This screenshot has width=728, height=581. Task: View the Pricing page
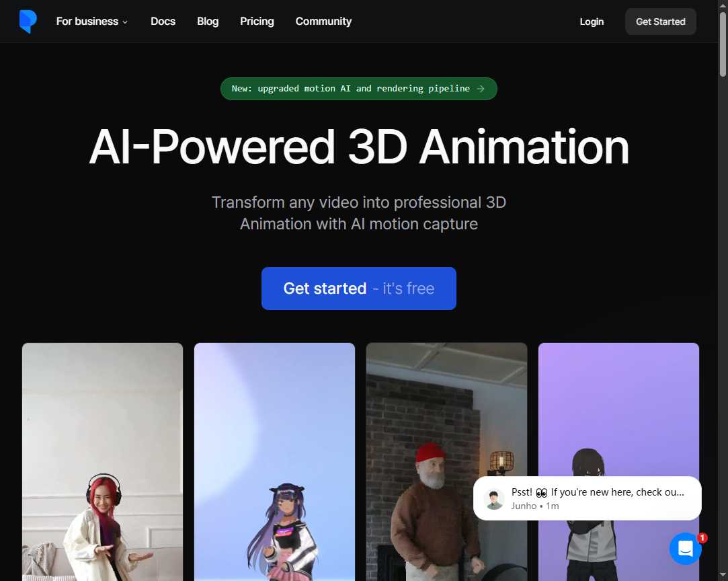pyautogui.click(x=257, y=22)
